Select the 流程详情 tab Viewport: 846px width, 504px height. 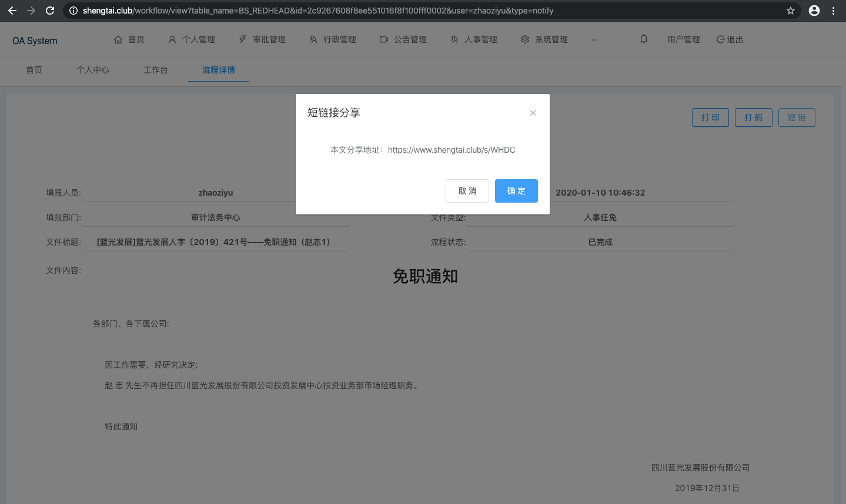pyautogui.click(x=219, y=70)
